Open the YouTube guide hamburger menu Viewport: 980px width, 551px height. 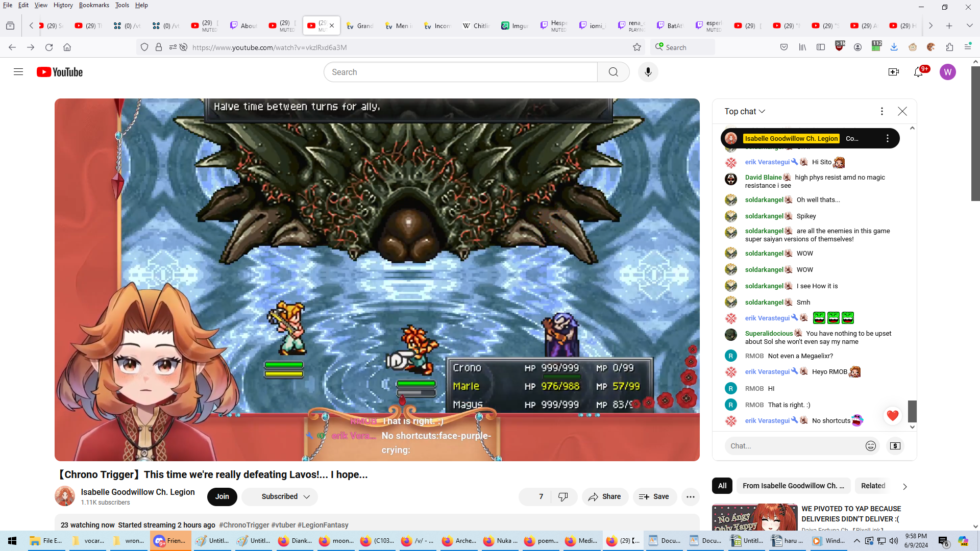[18, 72]
